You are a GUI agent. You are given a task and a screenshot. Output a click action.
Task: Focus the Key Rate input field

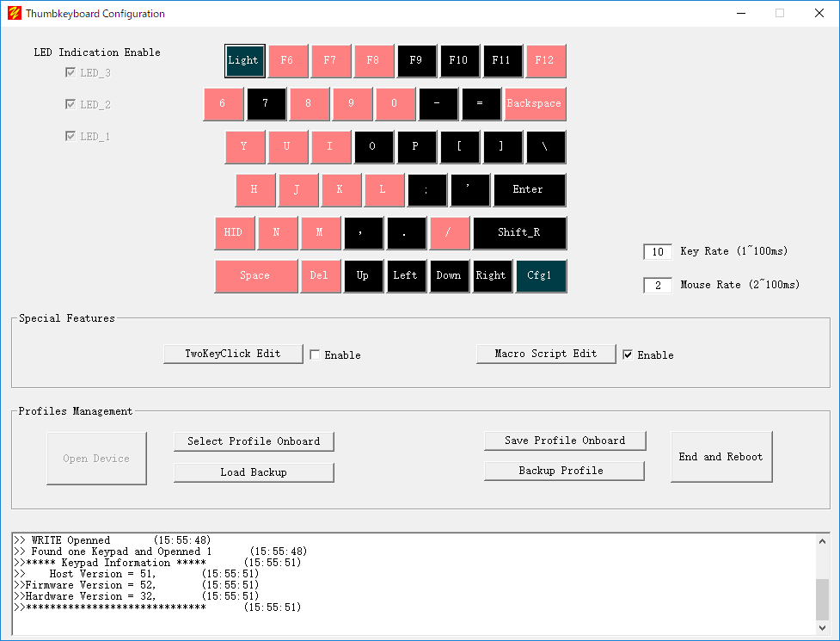tap(658, 252)
